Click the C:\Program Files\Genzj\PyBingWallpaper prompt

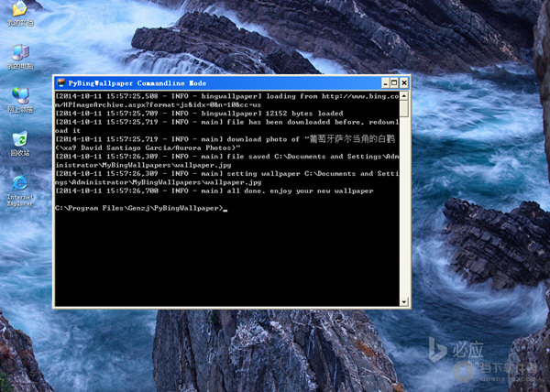pos(139,208)
